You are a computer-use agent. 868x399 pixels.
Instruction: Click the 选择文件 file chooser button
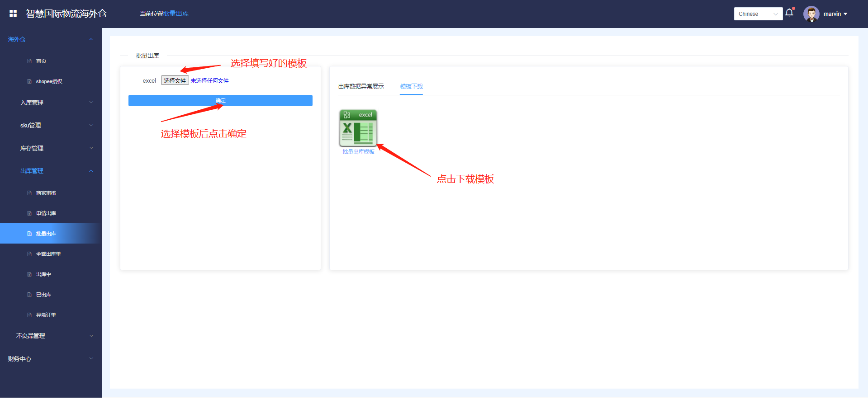(175, 80)
